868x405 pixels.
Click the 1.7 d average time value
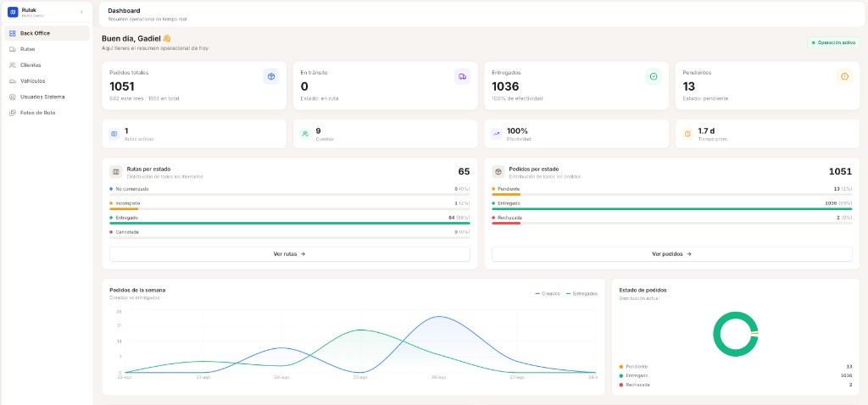click(706, 131)
